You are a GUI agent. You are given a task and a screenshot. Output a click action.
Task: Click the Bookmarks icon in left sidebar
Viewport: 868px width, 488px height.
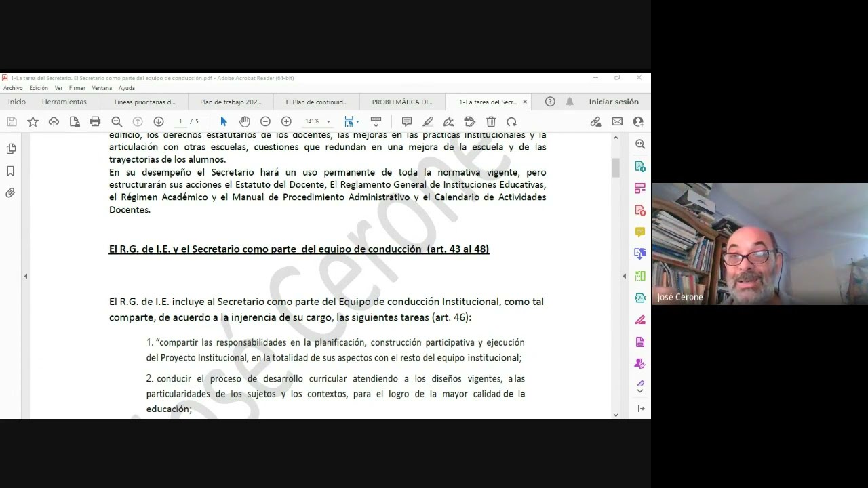coord(9,170)
